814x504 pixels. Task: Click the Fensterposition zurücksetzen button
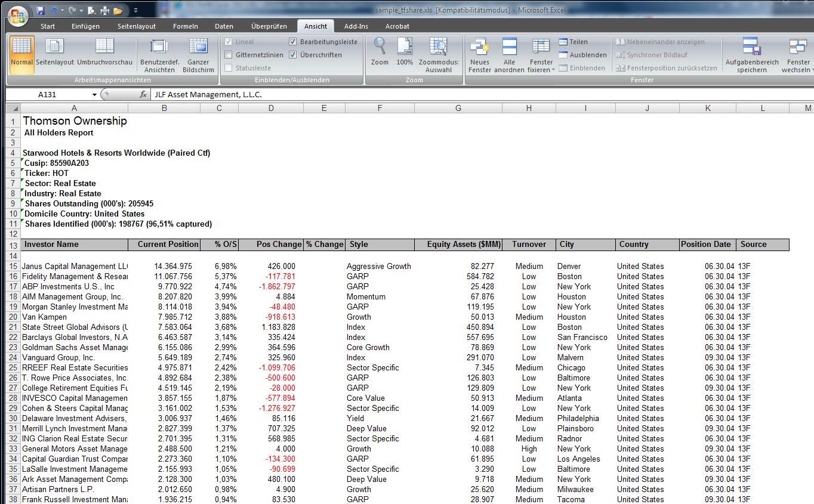(x=667, y=68)
